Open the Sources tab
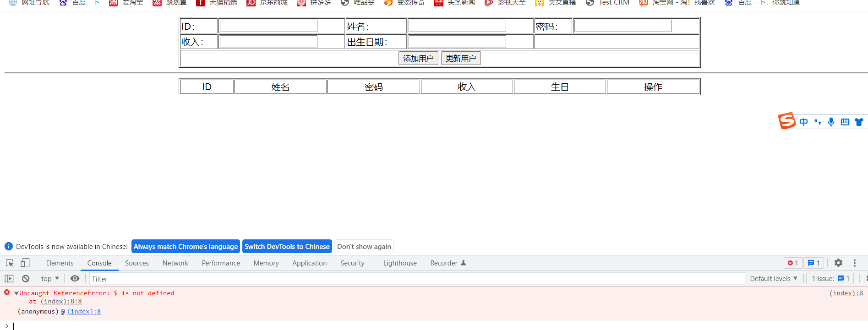Screen dimensions: 868x330 136,263
